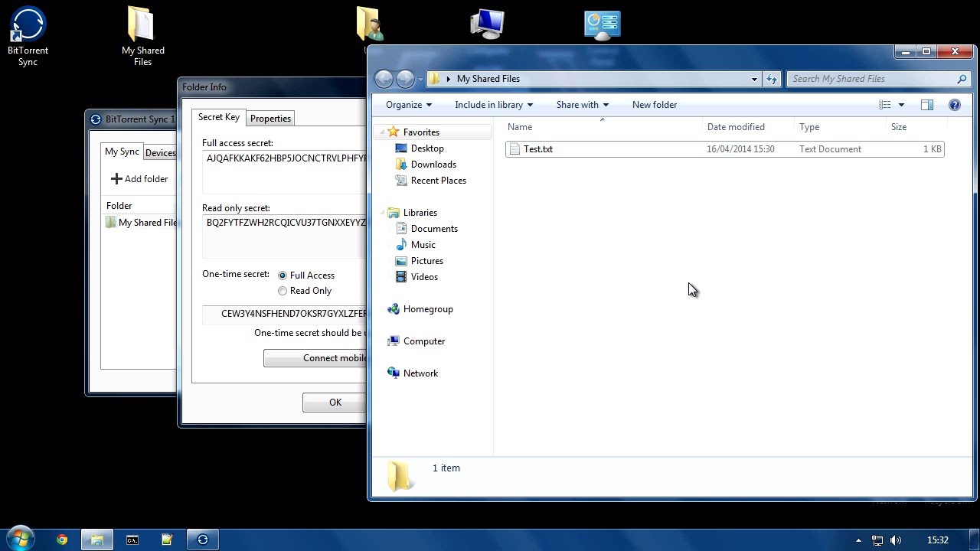The image size is (980, 551).
Task: Open the change view options arrow
Action: click(901, 105)
